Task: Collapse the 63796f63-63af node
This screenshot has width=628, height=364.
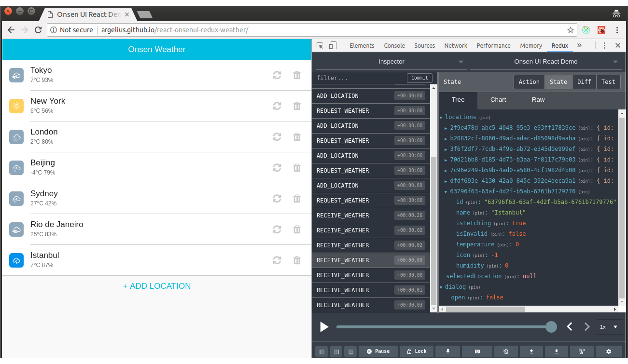Action: 446,191
